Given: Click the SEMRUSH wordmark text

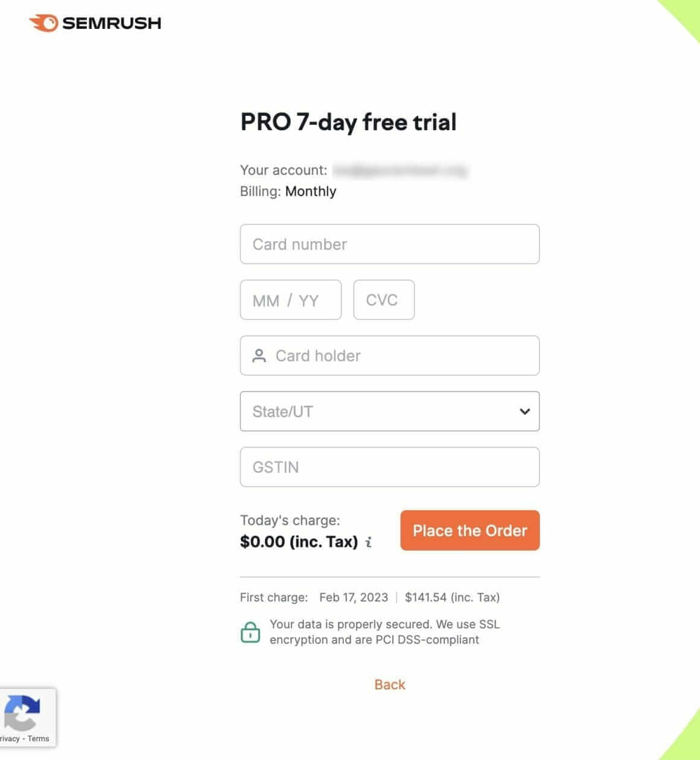Looking at the screenshot, I should click(x=112, y=24).
